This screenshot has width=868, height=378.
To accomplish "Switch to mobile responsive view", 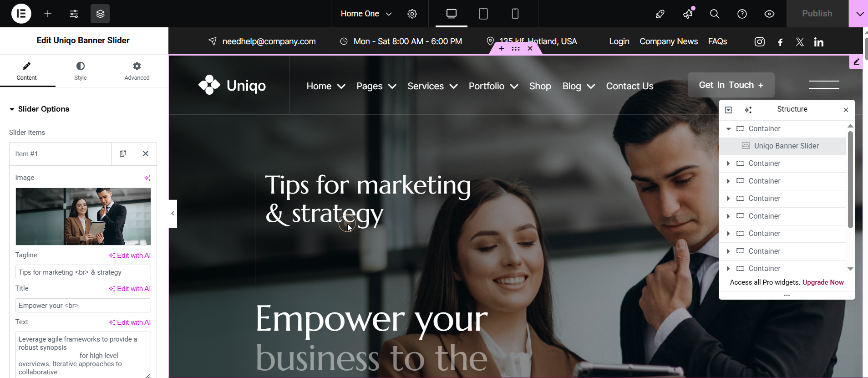I will tap(515, 14).
